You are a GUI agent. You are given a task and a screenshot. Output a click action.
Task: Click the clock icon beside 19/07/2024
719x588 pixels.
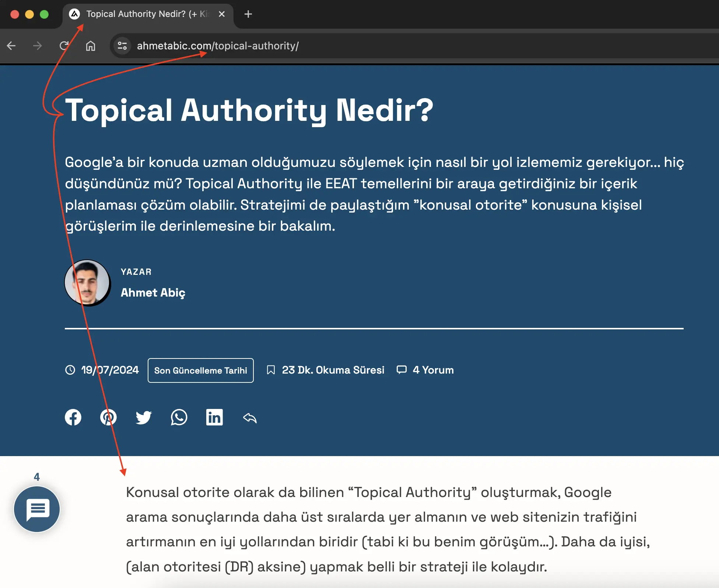point(70,370)
